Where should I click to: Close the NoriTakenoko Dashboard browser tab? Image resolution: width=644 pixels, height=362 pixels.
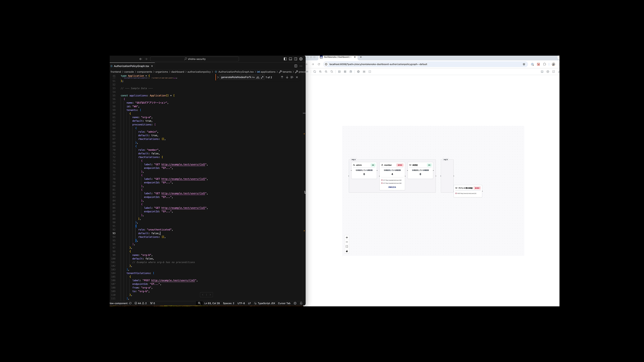[x=355, y=57]
